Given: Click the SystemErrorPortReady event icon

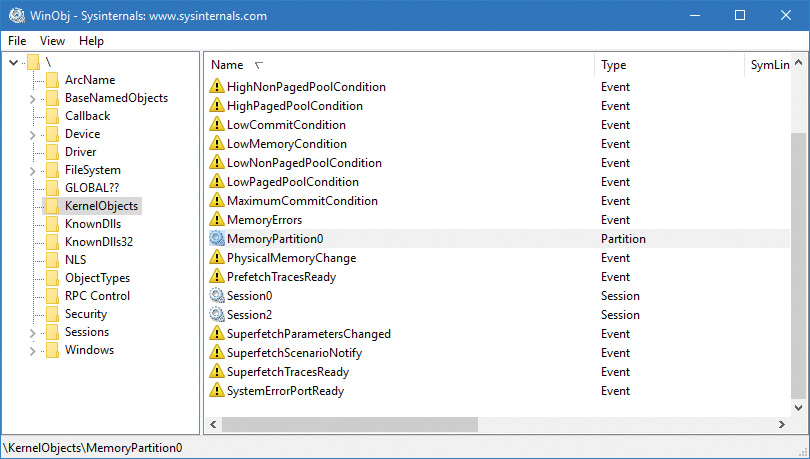Looking at the screenshot, I should pos(217,391).
